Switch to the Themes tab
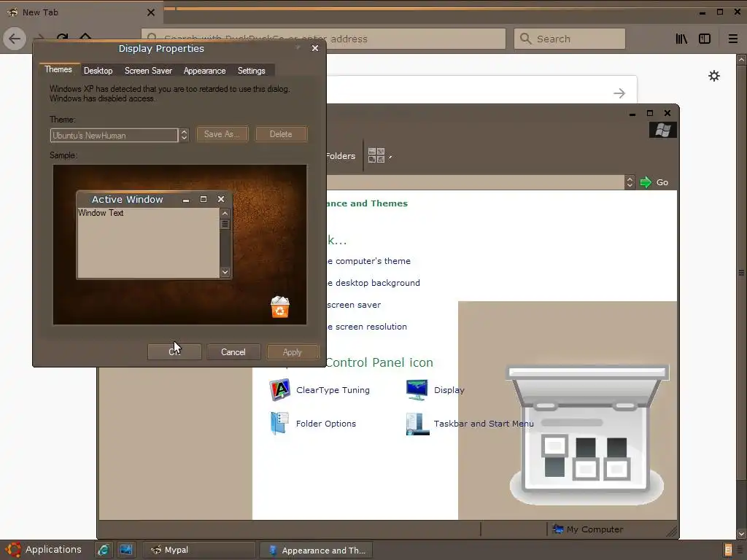The height and width of the screenshot is (560, 747). click(58, 69)
